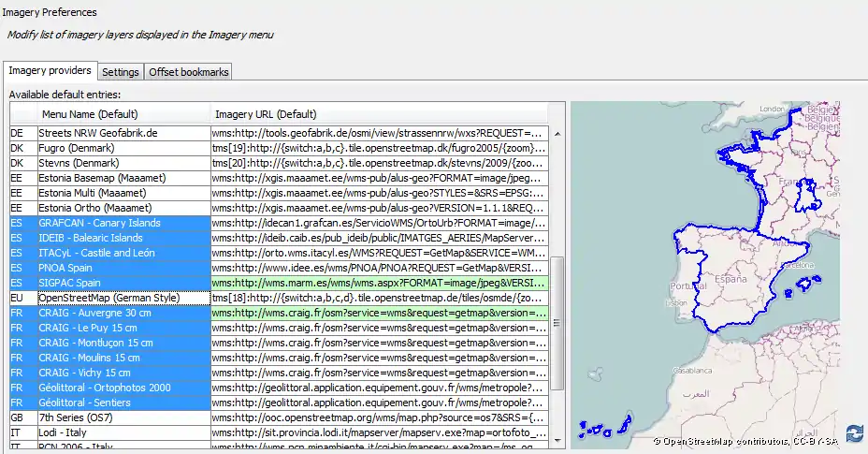Pick the GRAFCAN - Canary Islands row

tap(99, 224)
